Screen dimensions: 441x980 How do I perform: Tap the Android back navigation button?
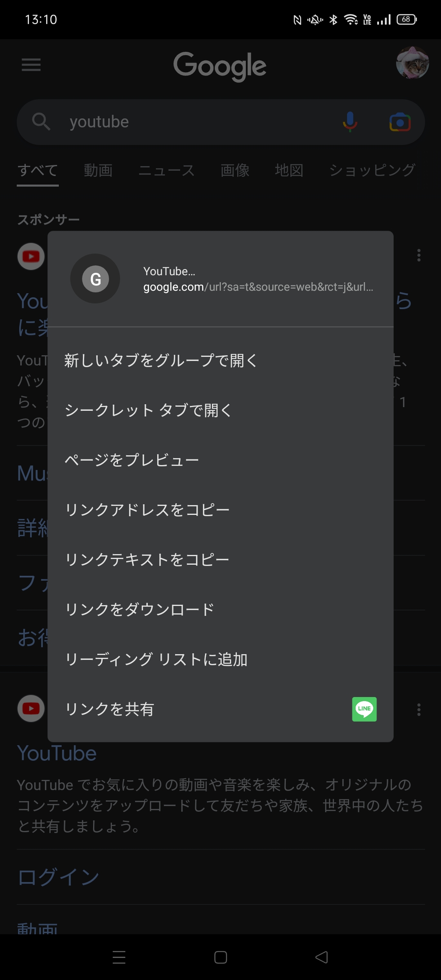[x=322, y=957]
